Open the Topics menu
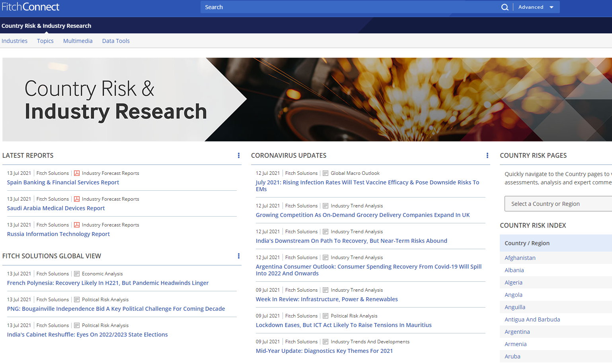 [45, 41]
